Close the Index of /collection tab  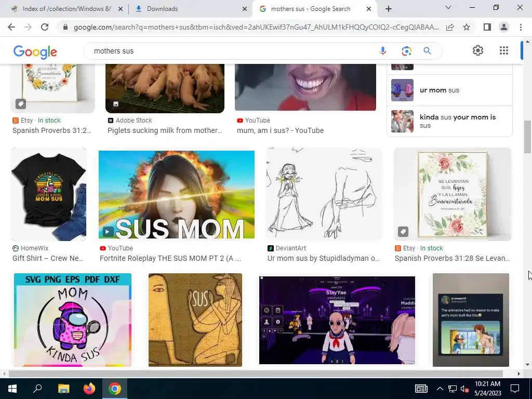[x=120, y=9]
